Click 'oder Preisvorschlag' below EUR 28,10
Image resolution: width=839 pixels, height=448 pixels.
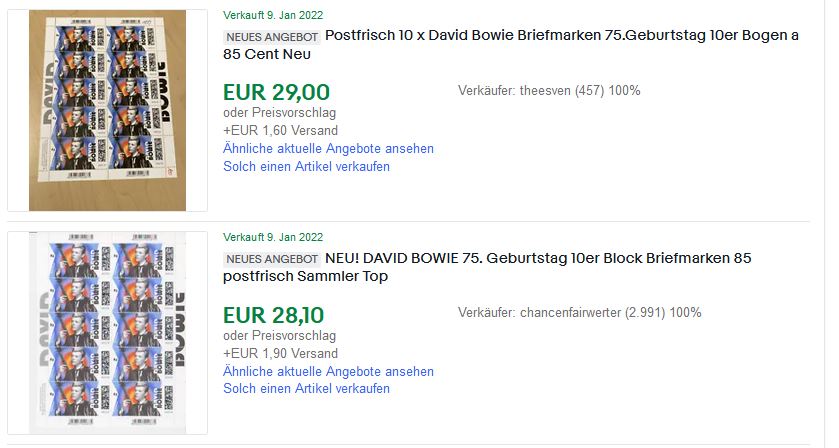click(279, 335)
